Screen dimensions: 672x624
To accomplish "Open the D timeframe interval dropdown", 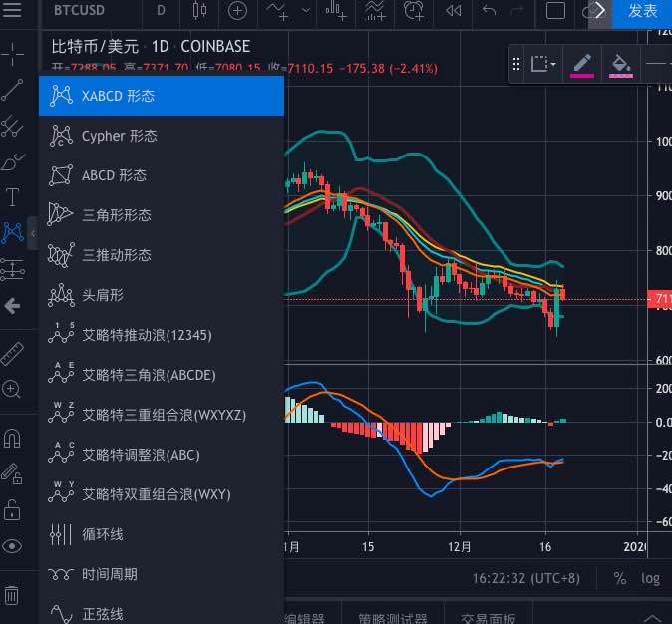I will (162, 12).
